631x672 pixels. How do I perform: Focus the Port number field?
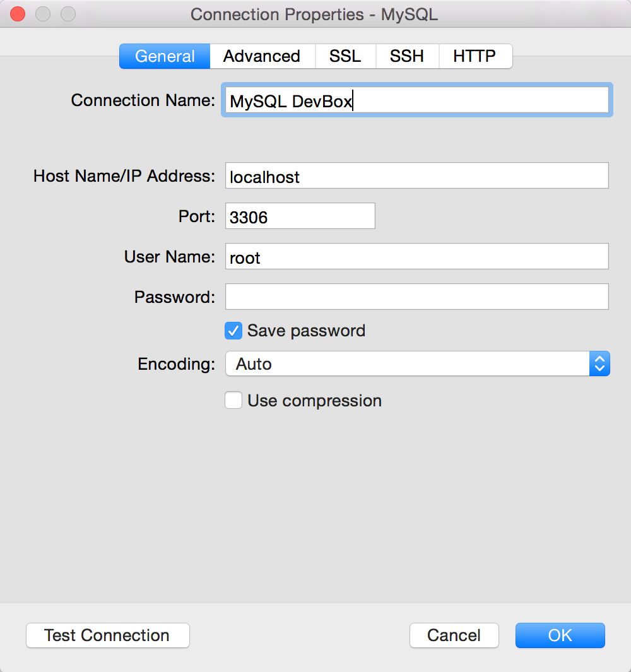(300, 216)
